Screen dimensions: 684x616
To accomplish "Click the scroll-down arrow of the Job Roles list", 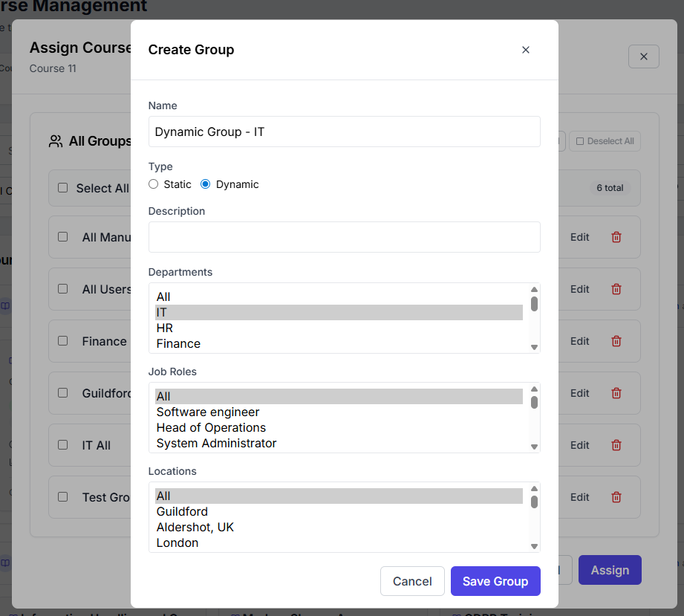I will [534, 445].
